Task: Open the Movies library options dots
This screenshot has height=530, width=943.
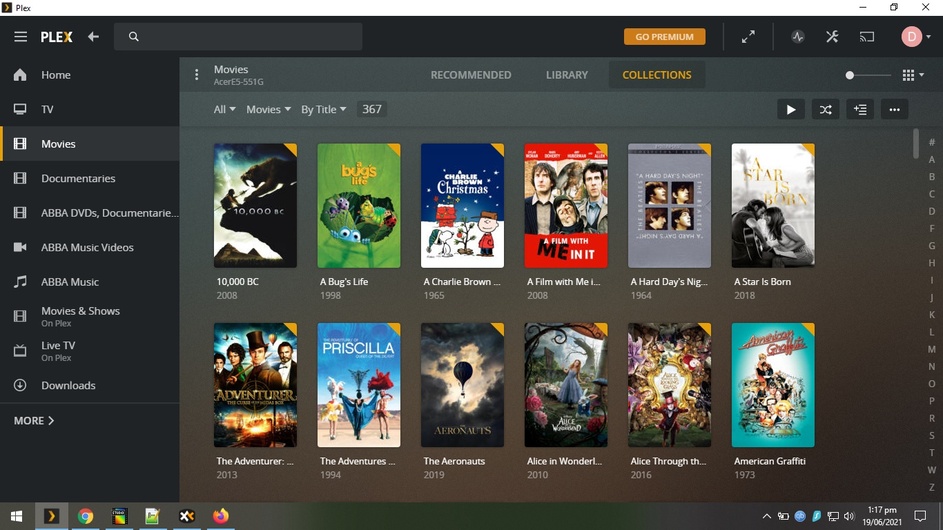Action: coord(196,75)
